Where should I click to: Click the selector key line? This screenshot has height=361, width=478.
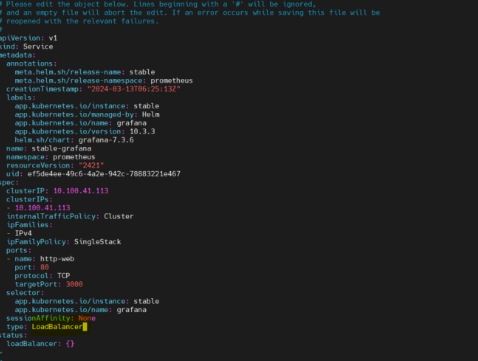tap(25, 293)
